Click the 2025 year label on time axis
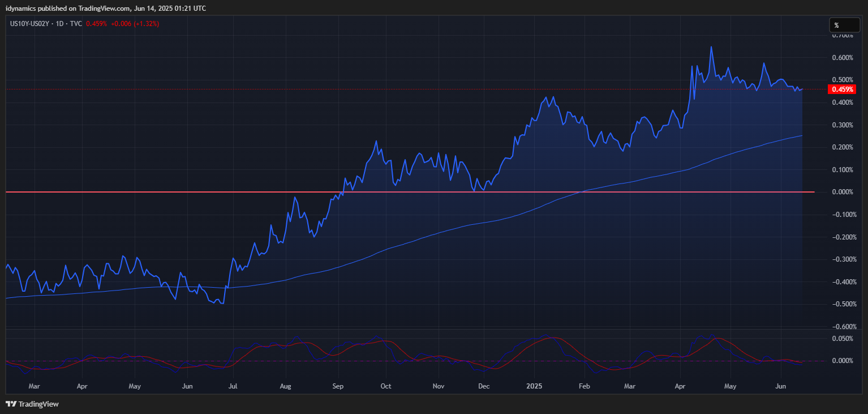The width and height of the screenshot is (868, 414). (x=534, y=386)
